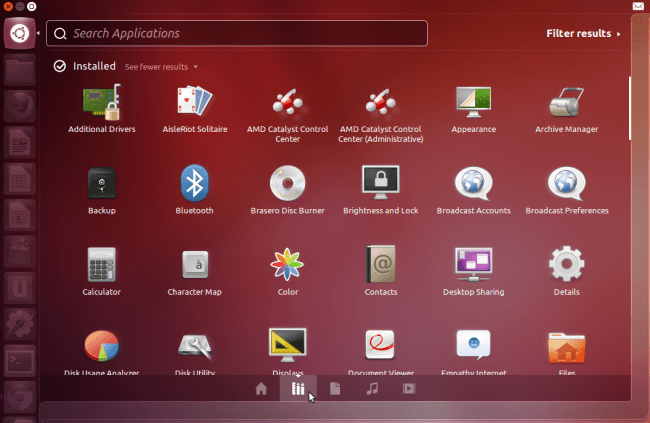Switch to the Home lens

pyautogui.click(x=261, y=389)
